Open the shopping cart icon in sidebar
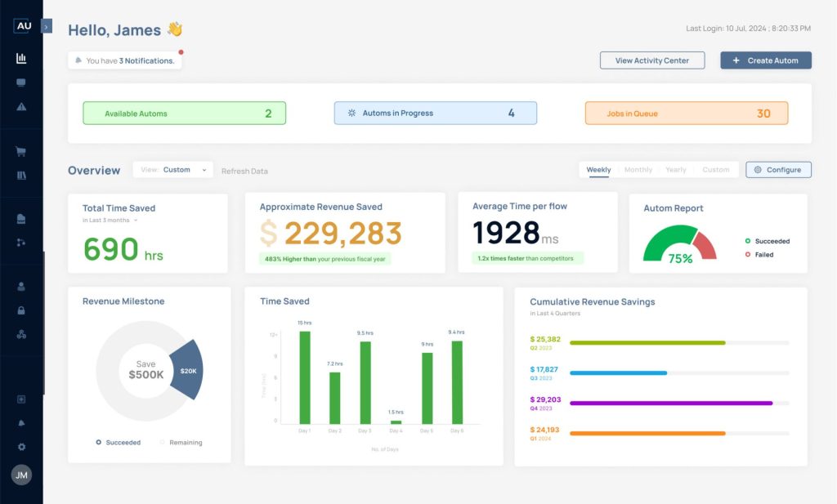Screen dimensions: 837x504 (x=21, y=151)
